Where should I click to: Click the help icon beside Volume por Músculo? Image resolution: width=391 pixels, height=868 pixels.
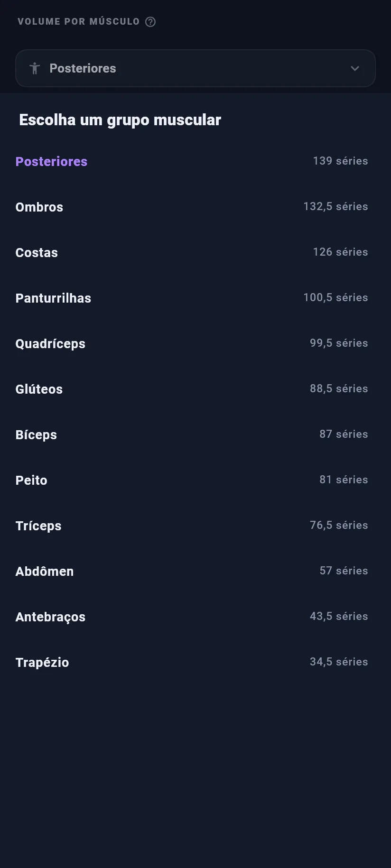(150, 22)
